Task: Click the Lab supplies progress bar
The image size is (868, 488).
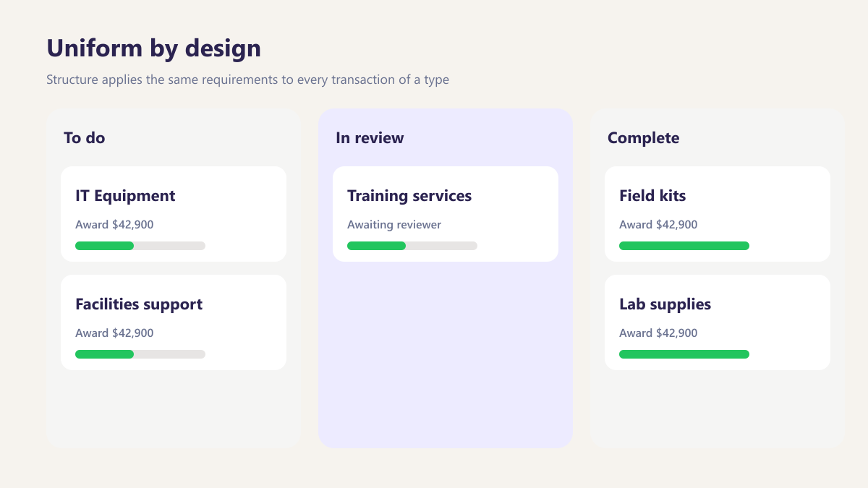Action: pos(684,354)
